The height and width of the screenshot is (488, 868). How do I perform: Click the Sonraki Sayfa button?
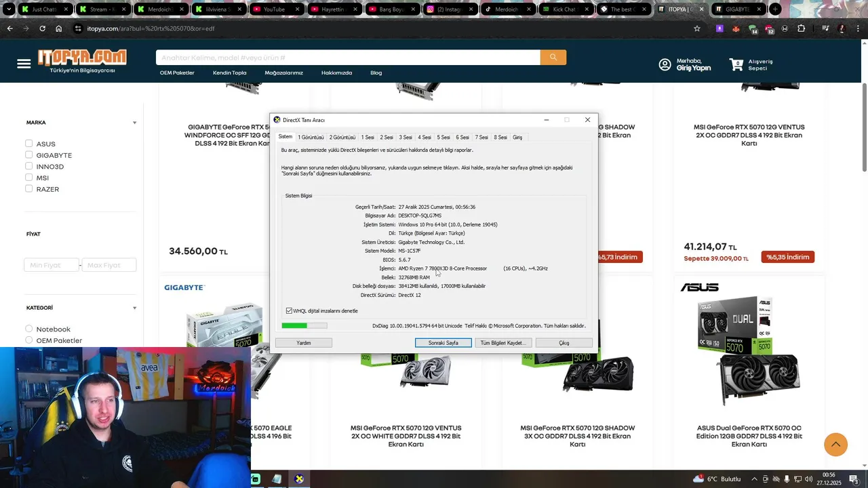(443, 343)
